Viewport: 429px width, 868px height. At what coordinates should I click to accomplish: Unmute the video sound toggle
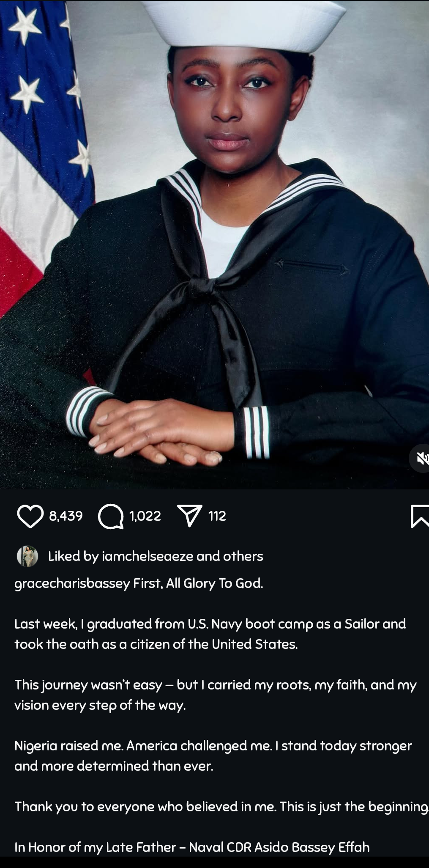coord(421,458)
